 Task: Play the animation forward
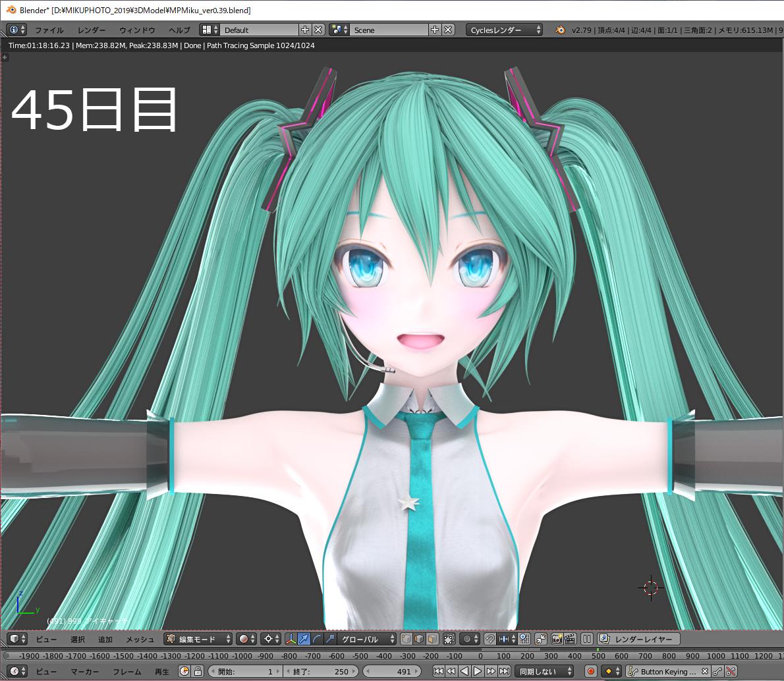[478, 671]
